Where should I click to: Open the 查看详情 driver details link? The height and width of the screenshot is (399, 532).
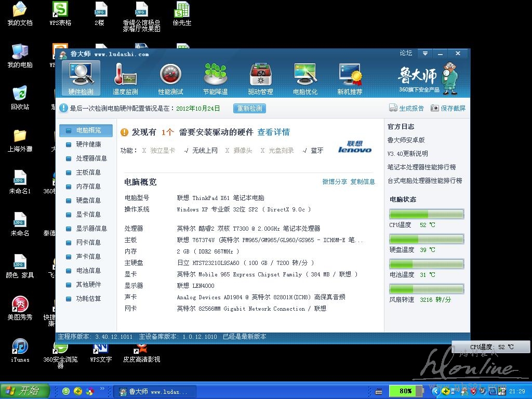click(273, 132)
